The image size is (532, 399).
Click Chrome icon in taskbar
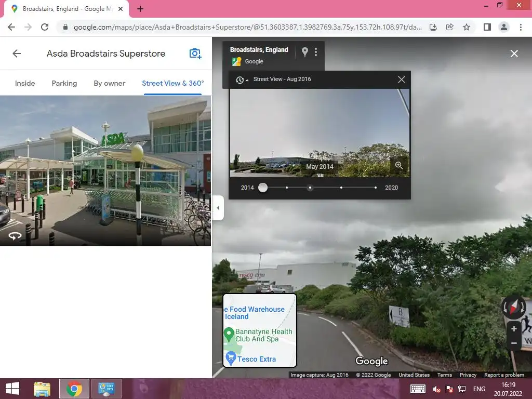[74, 389]
